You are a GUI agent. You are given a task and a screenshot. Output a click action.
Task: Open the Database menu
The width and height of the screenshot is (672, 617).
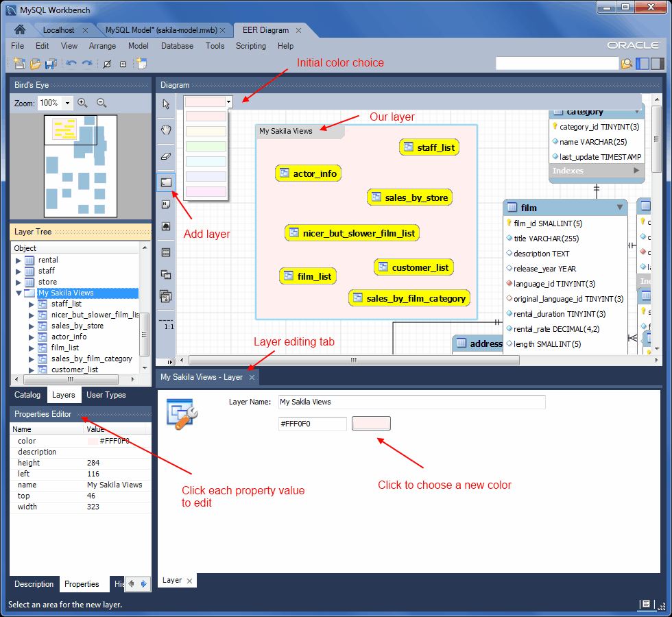tap(177, 46)
